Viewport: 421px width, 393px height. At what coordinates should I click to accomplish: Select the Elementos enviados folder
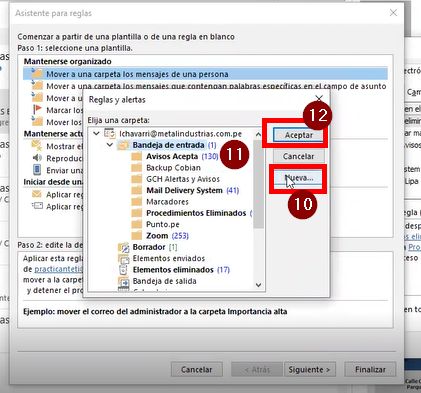point(169,258)
